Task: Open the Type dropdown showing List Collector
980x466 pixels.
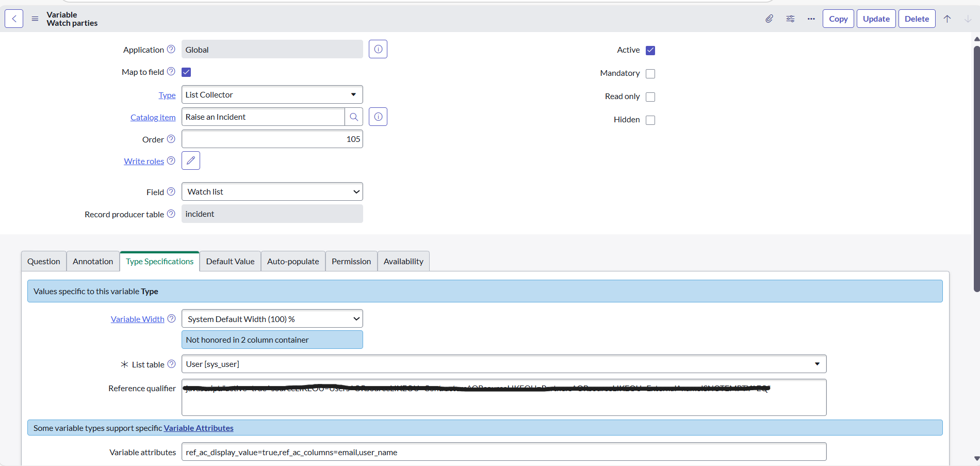Action: tap(272, 95)
